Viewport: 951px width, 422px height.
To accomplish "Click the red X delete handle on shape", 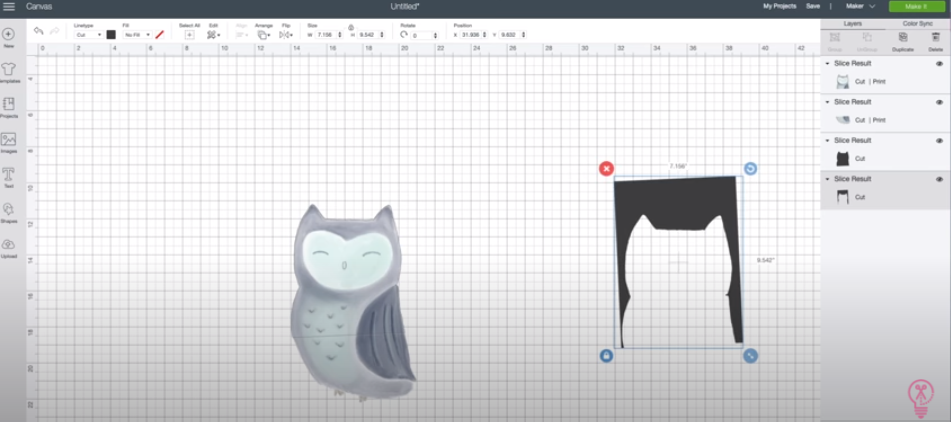I will click(x=606, y=169).
